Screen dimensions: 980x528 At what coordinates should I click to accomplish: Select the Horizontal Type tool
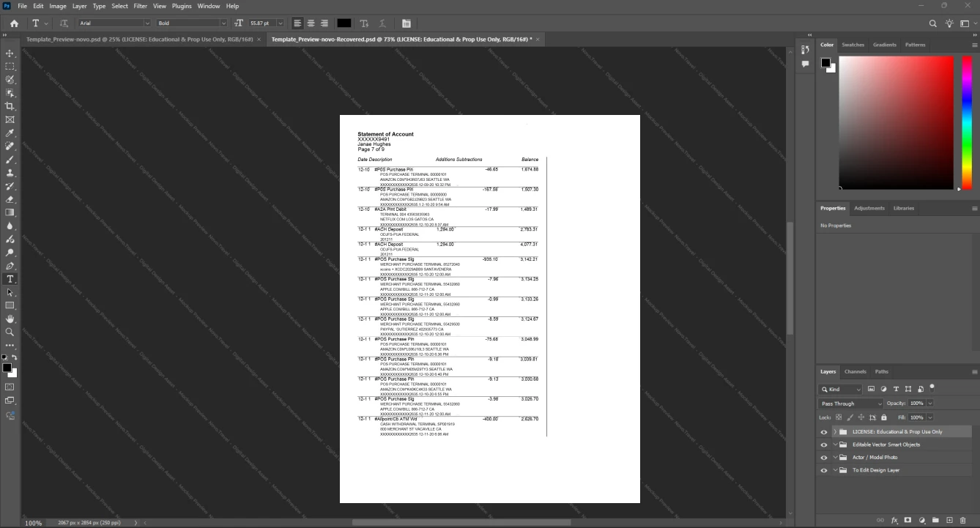tap(10, 279)
